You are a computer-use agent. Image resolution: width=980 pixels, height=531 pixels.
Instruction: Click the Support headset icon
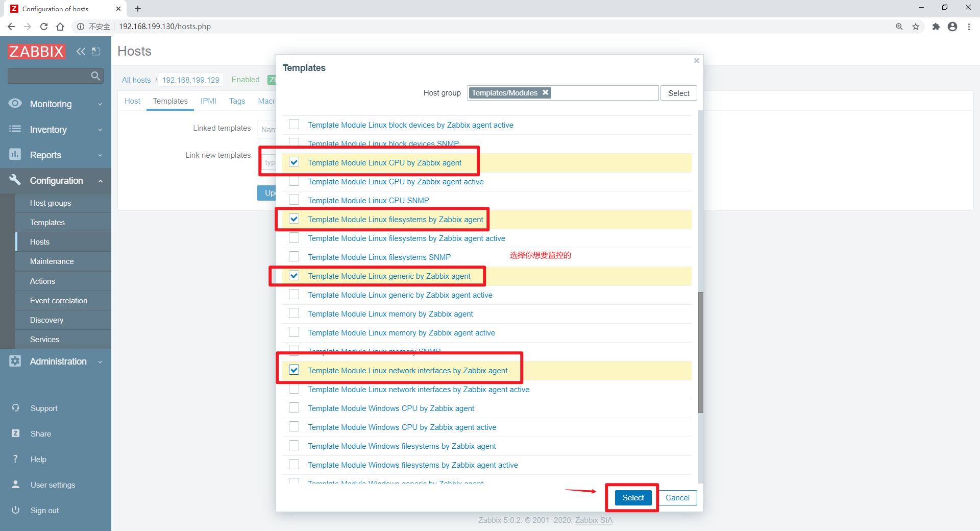[16, 408]
